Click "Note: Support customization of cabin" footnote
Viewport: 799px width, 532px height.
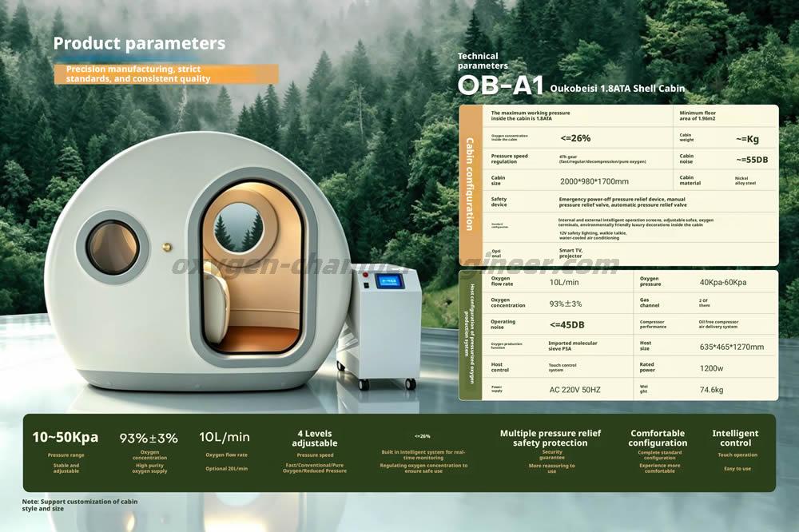[79, 505]
